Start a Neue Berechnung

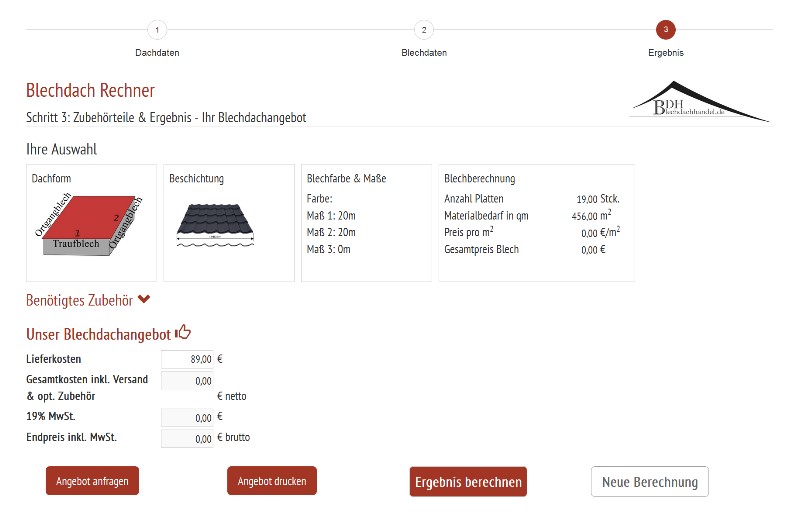[x=649, y=481]
